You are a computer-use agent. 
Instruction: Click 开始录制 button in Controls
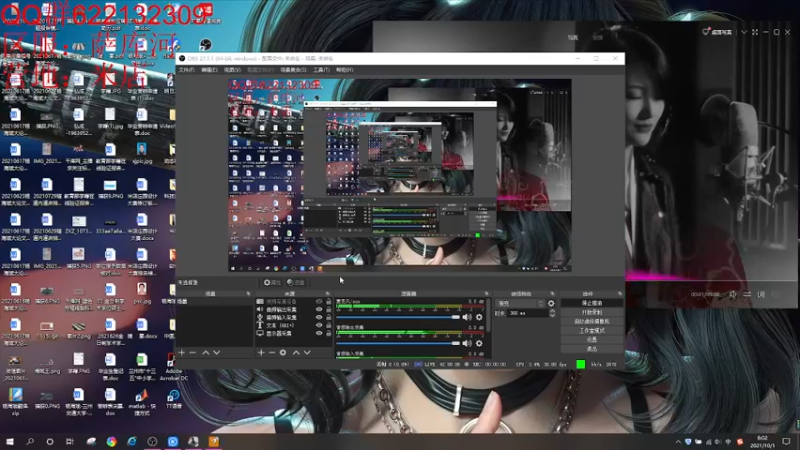pos(592,312)
